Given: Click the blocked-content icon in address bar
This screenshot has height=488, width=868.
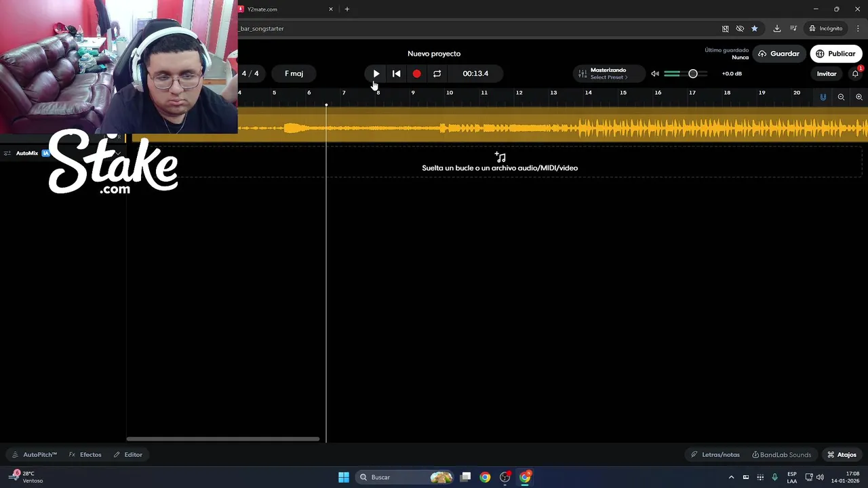Looking at the screenshot, I should (725, 28).
